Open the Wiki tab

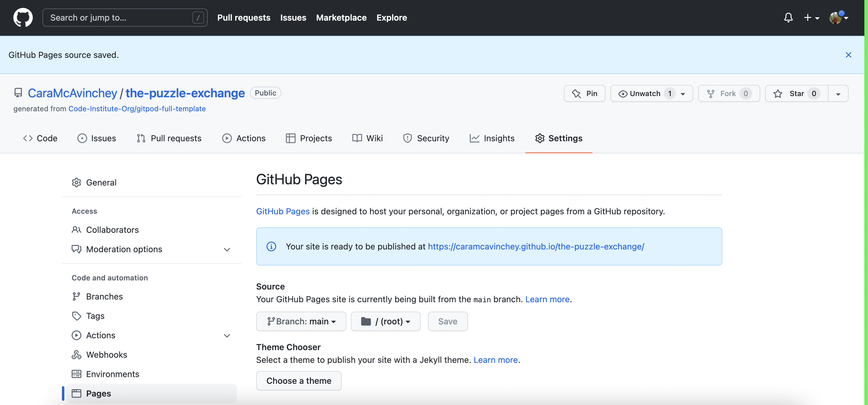[367, 138]
